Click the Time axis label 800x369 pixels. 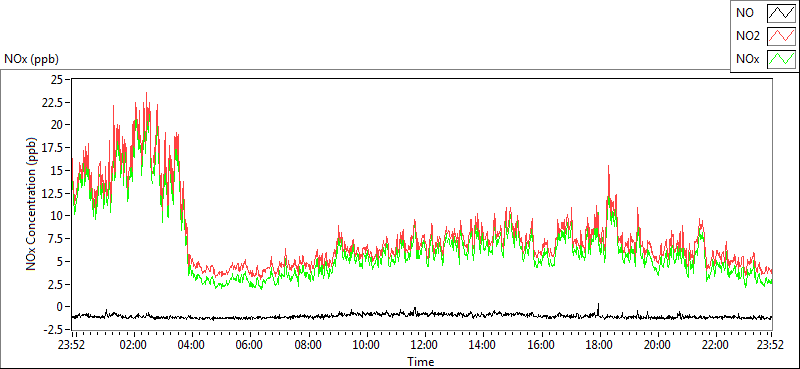coord(421,362)
